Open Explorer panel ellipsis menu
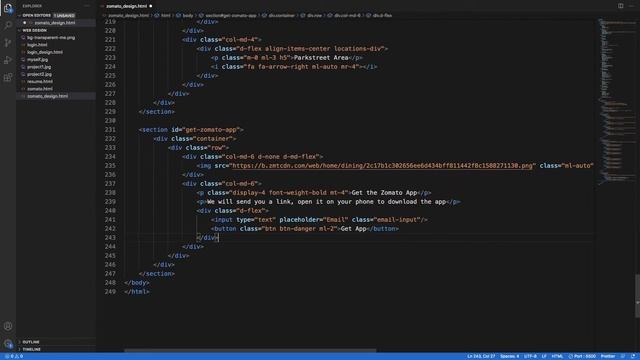The height and width of the screenshot is (360, 640). coord(87,6)
